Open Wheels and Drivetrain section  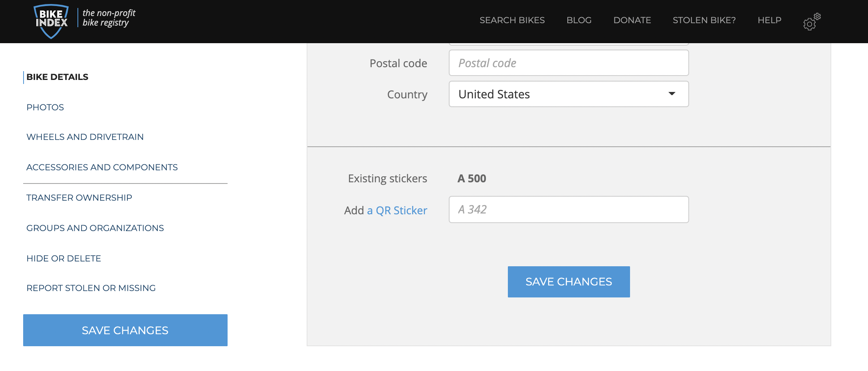point(85,137)
